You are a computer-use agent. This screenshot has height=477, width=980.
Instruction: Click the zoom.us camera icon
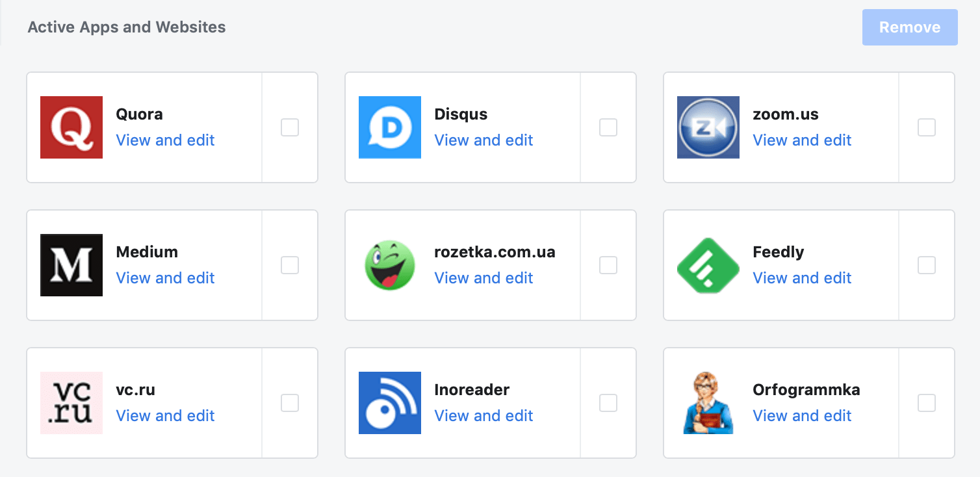pos(708,127)
